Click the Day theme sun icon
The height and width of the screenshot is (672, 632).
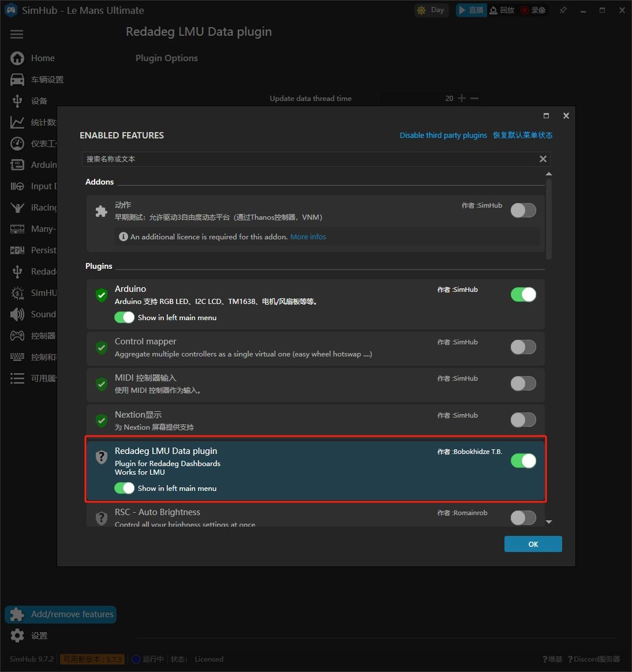point(421,10)
